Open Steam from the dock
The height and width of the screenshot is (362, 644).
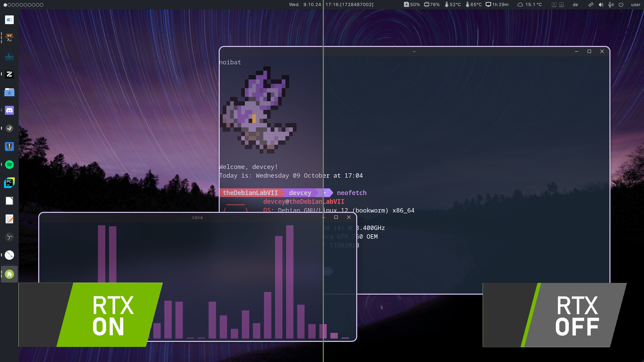[x=9, y=128]
